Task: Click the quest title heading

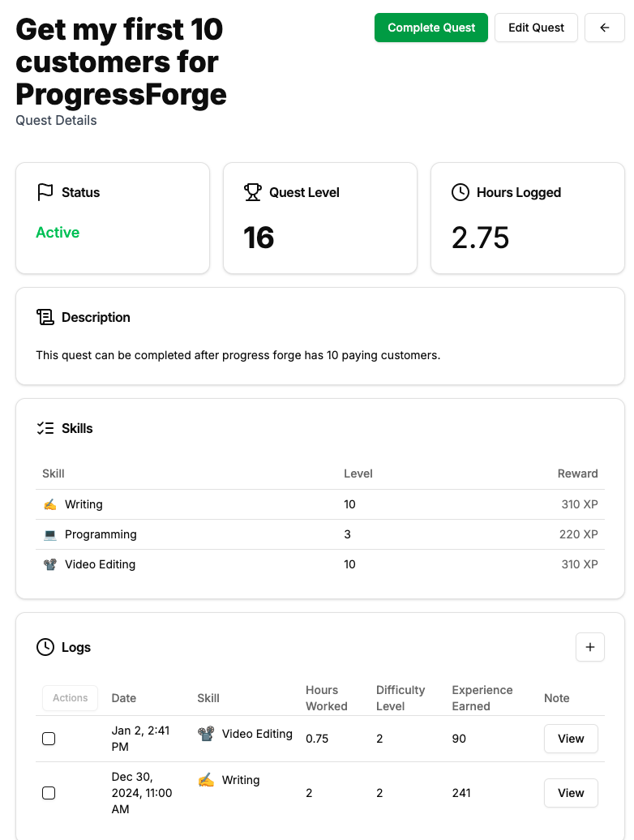Action: coord(121,62)
